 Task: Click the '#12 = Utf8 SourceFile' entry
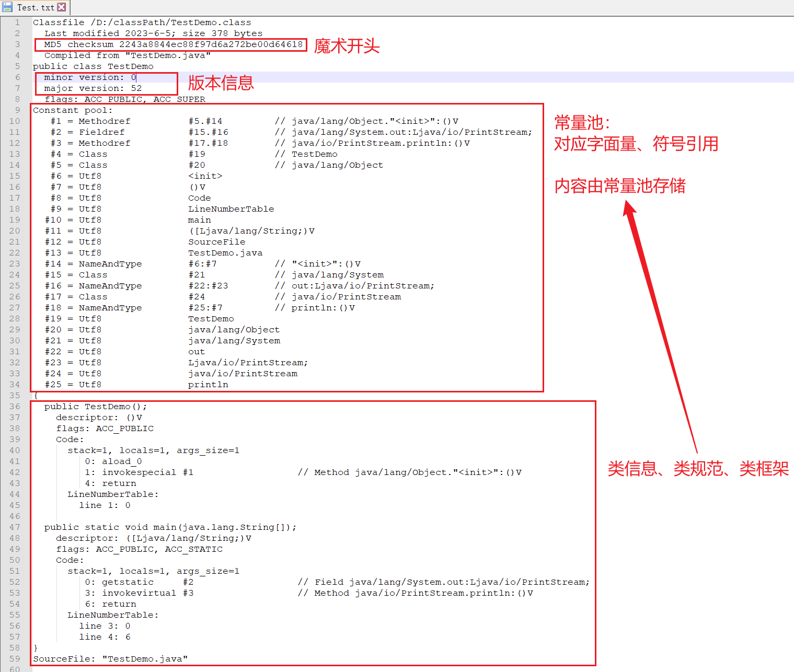click(x=145, y=242)
